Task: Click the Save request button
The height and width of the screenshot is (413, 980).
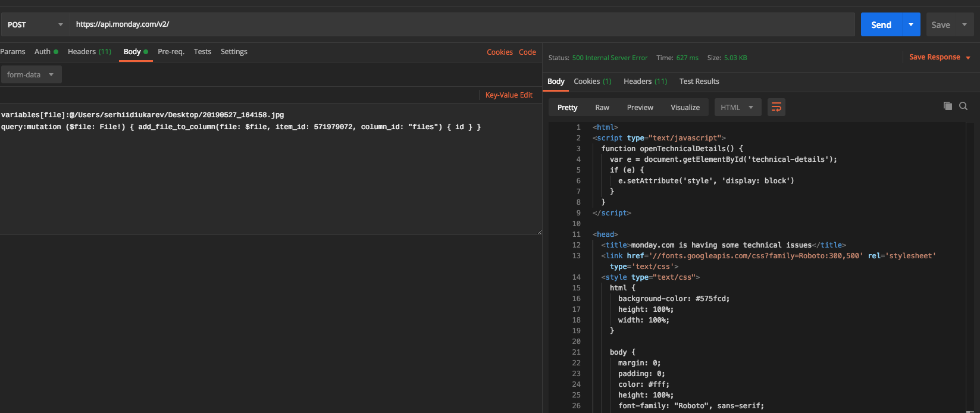Action: pos(941,24)
